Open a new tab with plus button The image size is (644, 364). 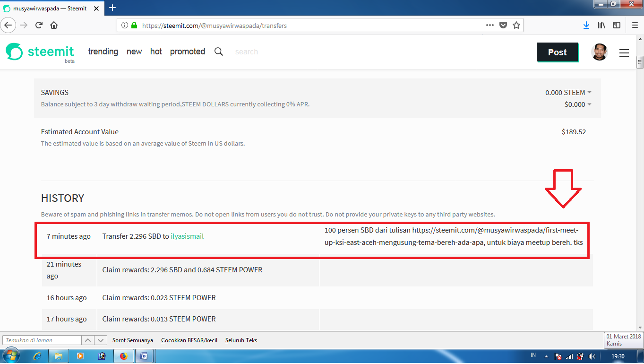(112, 8)
